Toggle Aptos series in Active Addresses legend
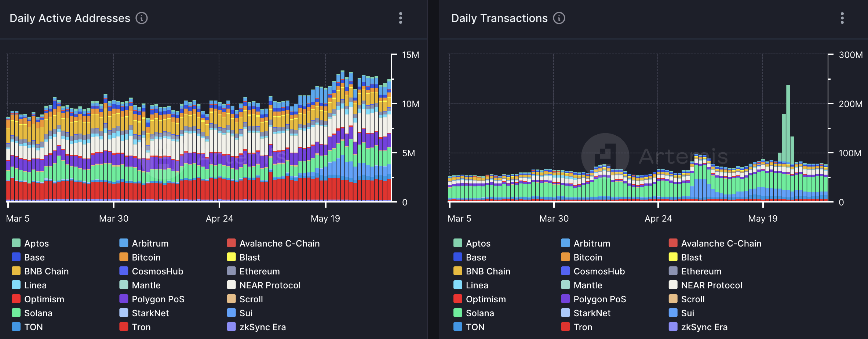 30,243
